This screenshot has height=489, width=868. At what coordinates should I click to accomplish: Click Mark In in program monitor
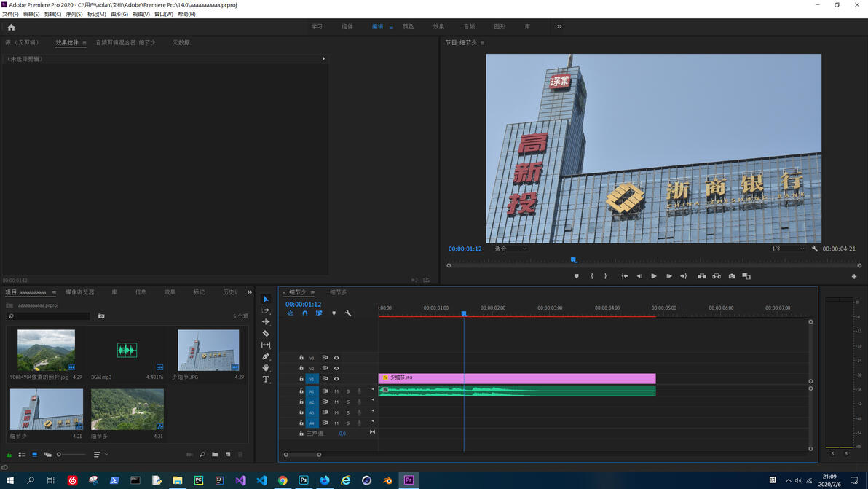coord(592,275)
